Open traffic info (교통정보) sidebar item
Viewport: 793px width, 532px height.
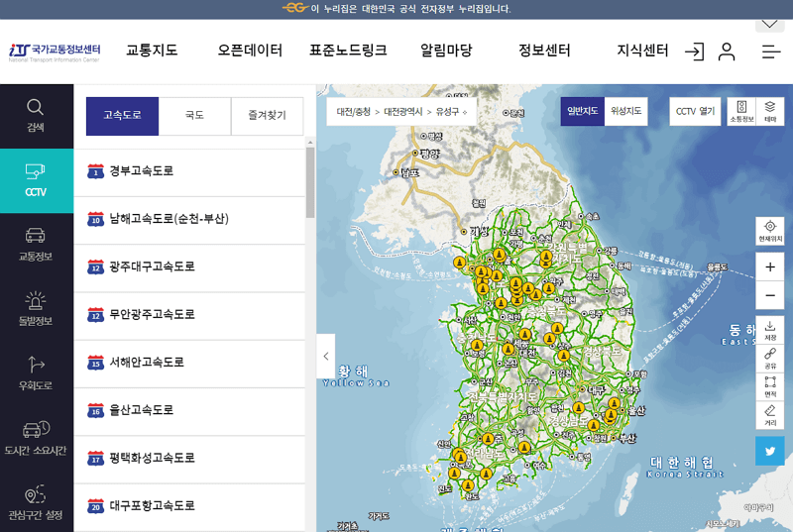36,245
